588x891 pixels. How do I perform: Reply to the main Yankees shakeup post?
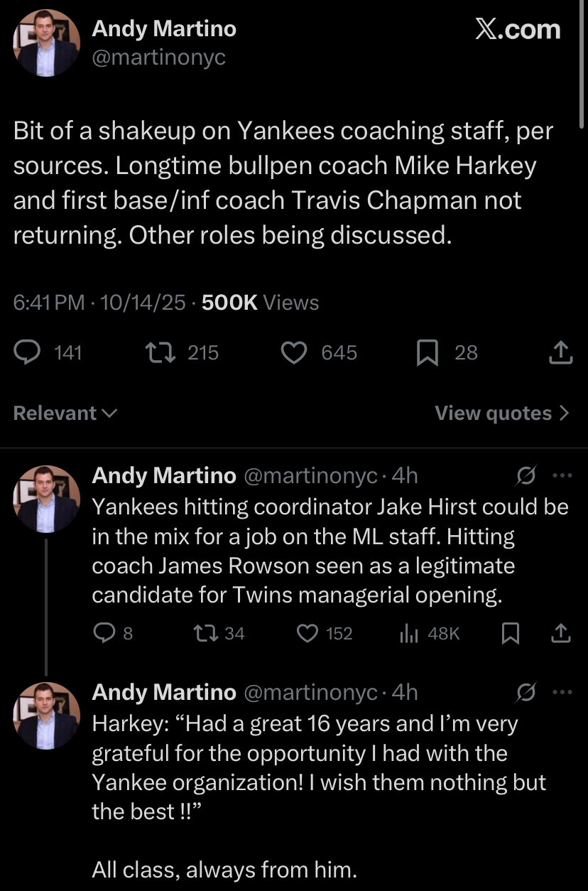pos(27,352)
